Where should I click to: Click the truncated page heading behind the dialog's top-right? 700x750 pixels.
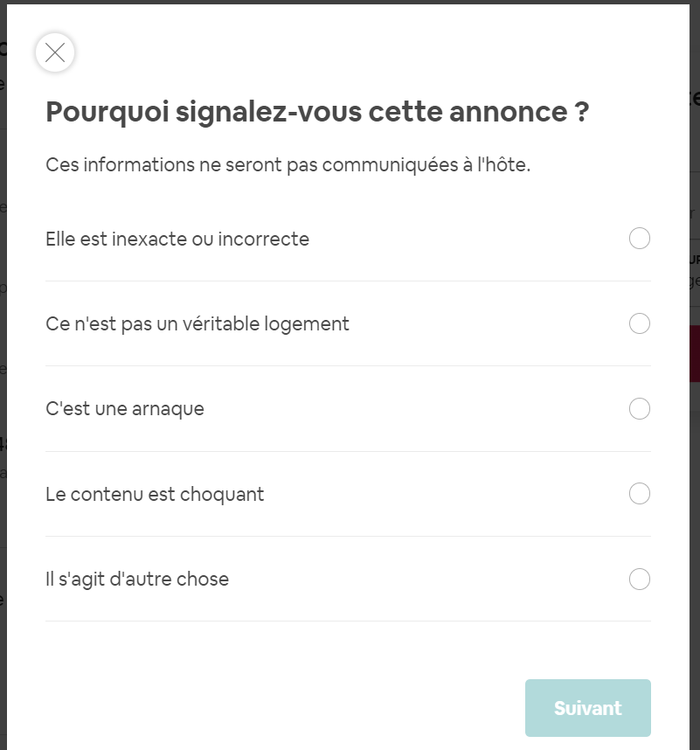(695, 98)
